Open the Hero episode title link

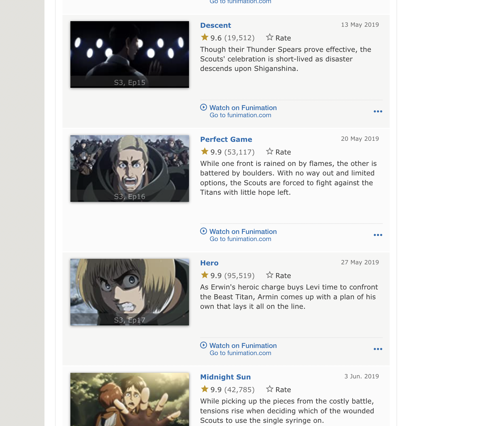pos(209,263)
